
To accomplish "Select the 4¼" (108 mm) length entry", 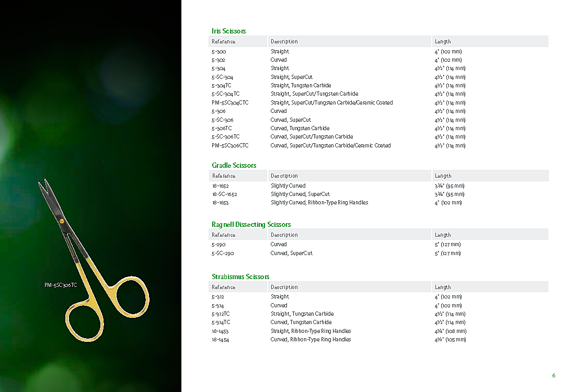I will pyautogui.click(x=450, y=331).
